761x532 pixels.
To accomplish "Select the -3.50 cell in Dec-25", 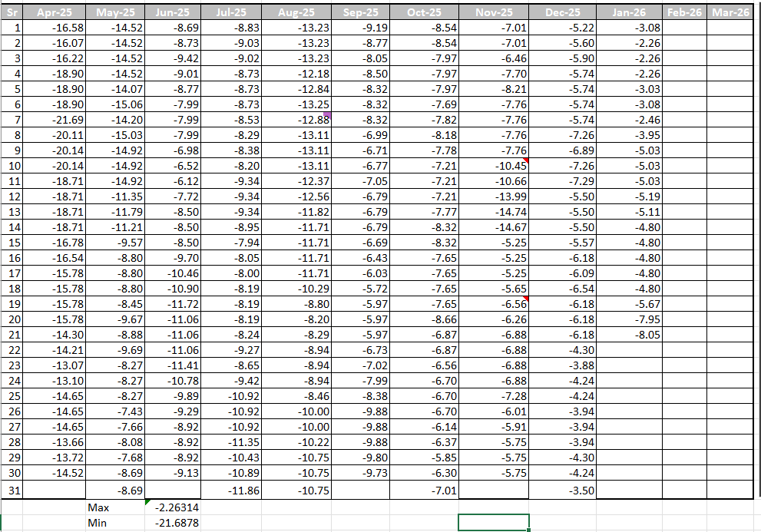I will click(x=563, y=490).
